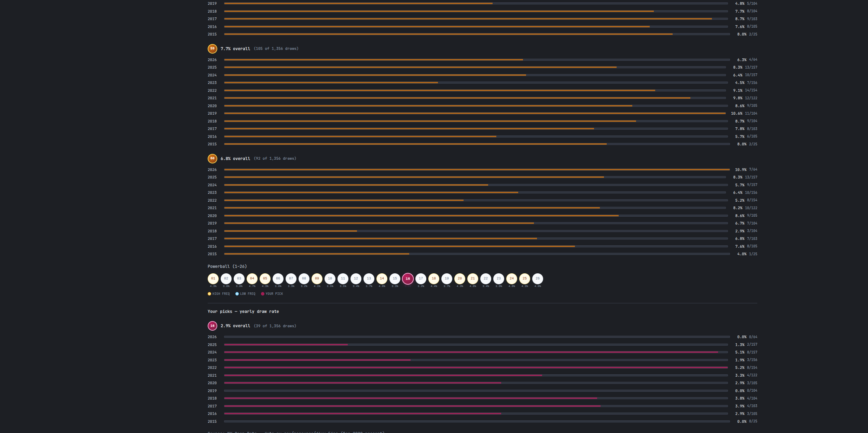Click the '4.0% 1/25' value
This screenshot has height=433, width=868.
747,254
